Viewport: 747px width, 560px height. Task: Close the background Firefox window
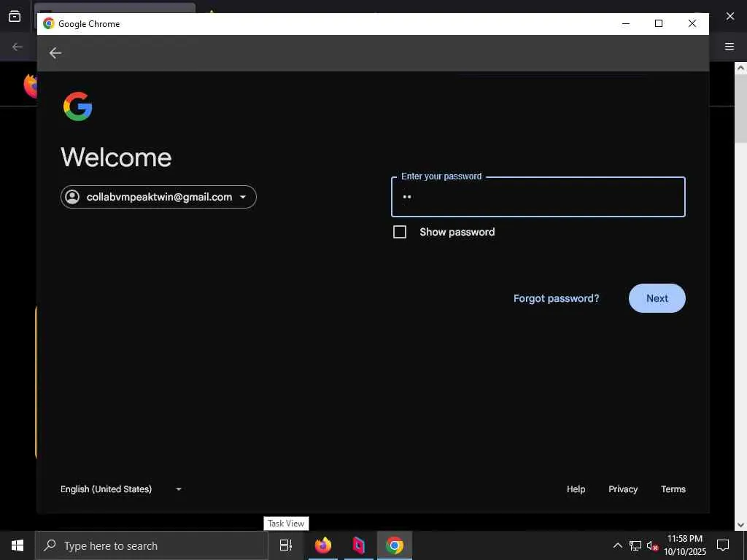pyautogui.click(x=729, y=16)
